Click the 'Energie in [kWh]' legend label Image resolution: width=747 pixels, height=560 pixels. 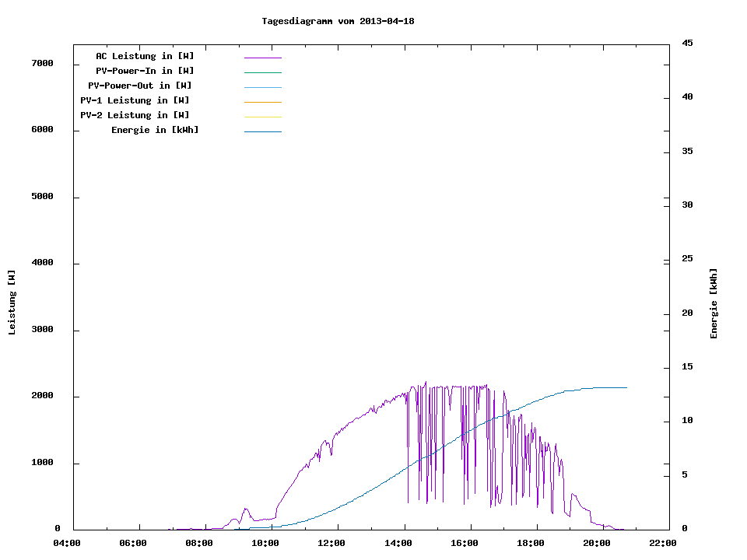(155, 130)
